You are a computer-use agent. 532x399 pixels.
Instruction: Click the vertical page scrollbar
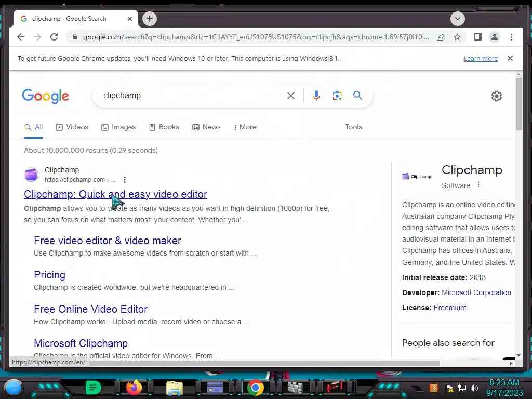tap(518, 104)
